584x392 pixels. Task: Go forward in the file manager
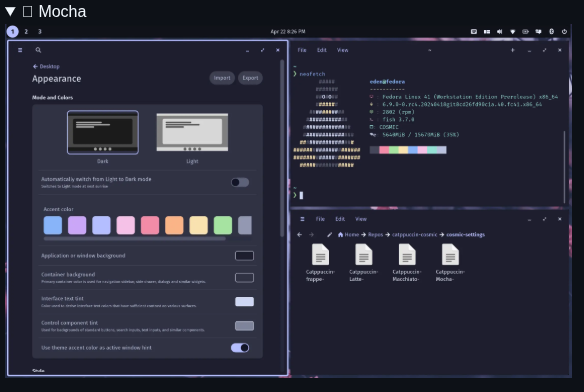tap(311, 234)
